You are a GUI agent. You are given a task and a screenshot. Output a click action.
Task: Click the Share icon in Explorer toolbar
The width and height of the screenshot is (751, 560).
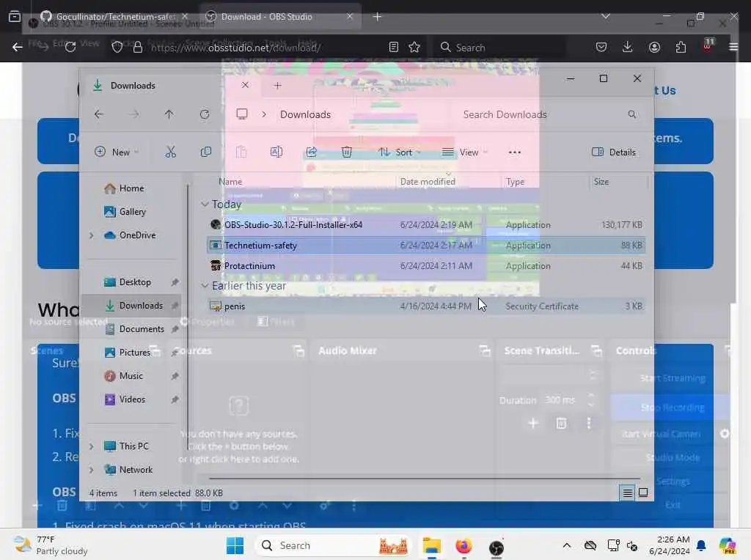pos(311,152)
